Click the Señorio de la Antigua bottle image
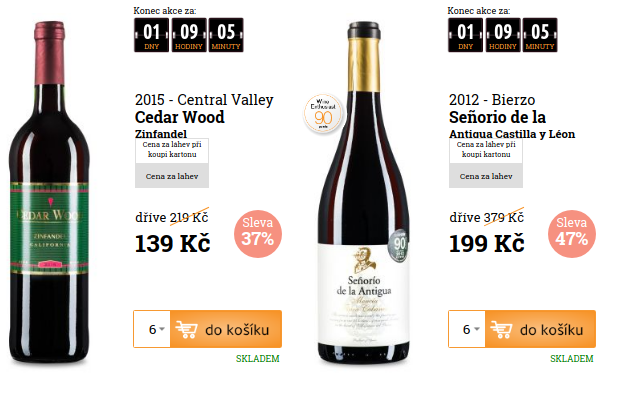This screenshot has width=627, height=402. [363, 193]
